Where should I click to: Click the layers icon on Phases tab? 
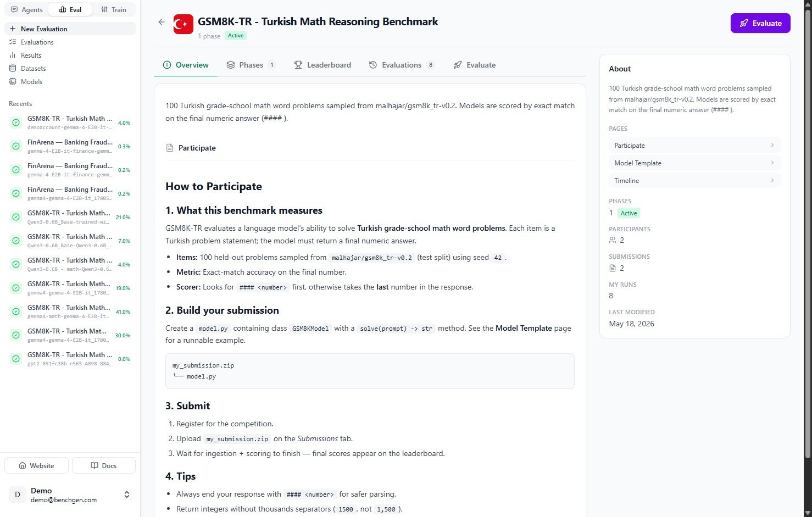[x=231, y=65]
